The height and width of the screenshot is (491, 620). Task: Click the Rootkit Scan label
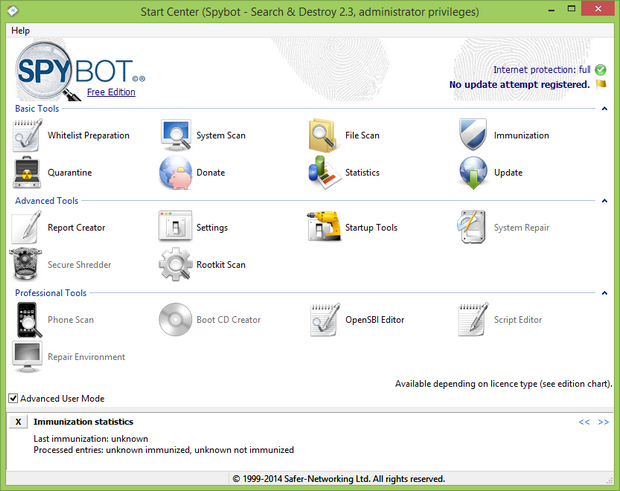[221, 264]
